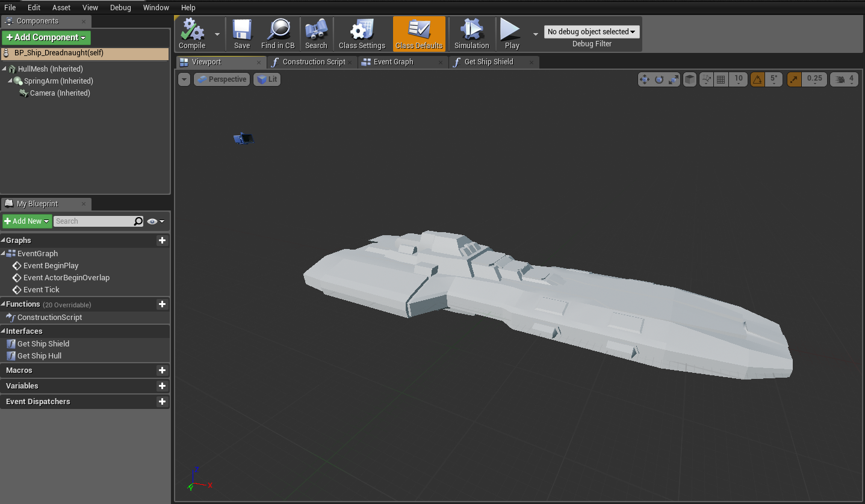
Task: Open scale snap 0.25 dropdown
Action: [x=815, y=79]
